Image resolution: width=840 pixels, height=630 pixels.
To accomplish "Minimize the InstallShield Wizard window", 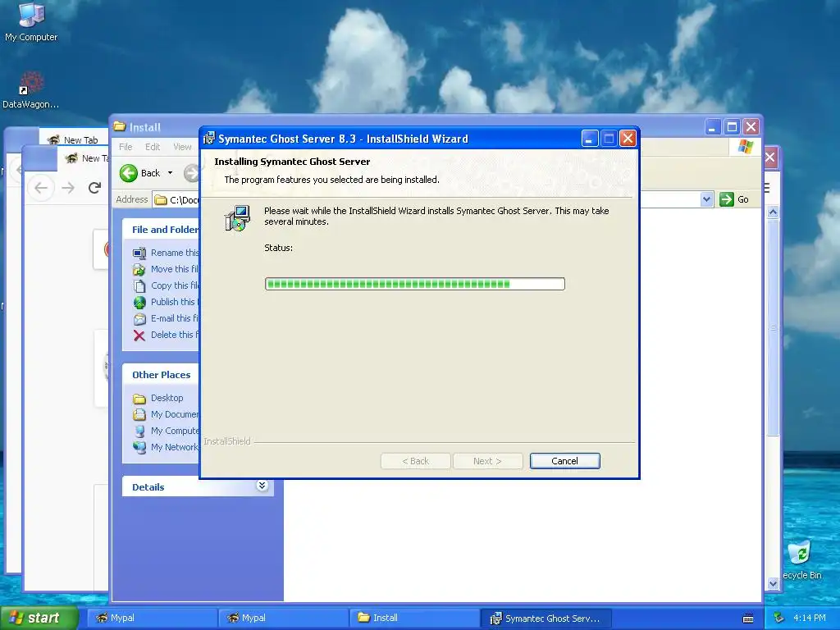I will click(589, 139).
